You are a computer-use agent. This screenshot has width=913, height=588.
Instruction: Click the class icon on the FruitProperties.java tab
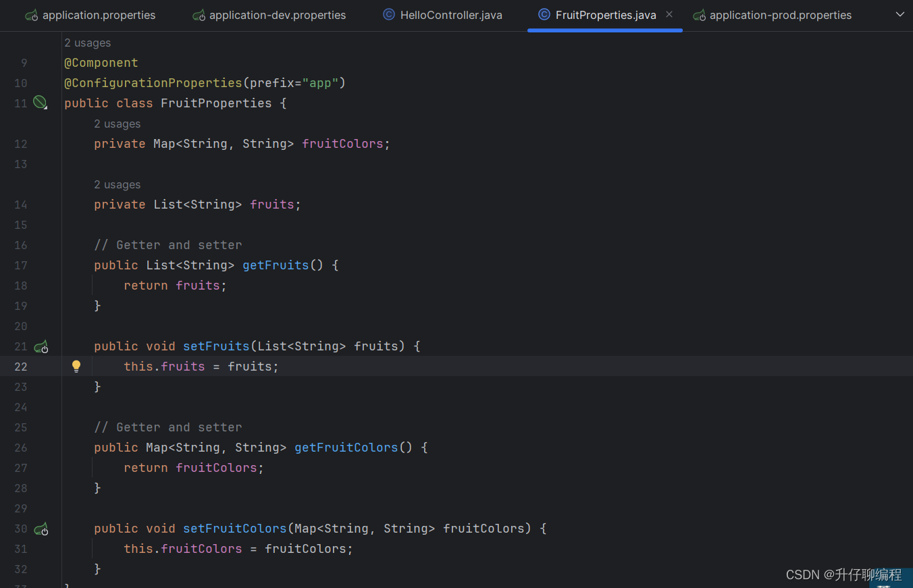coord(544,14)
